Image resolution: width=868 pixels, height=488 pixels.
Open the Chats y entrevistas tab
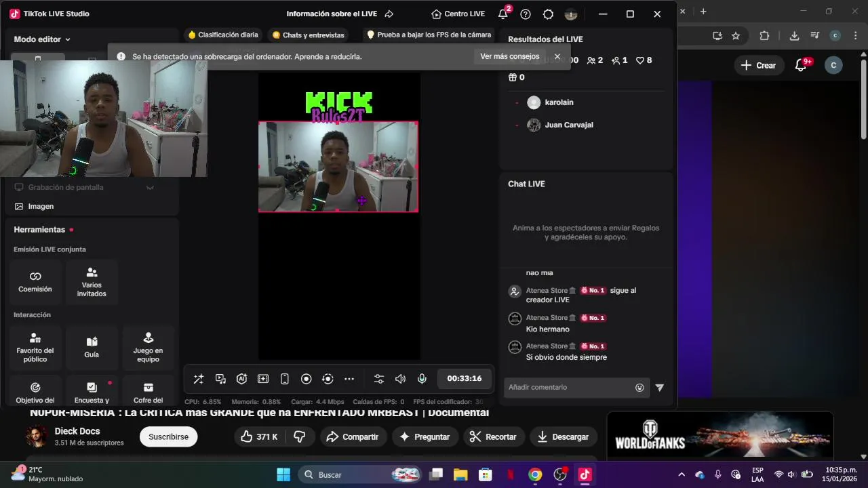pyautogui.click(x=308, y=35)
